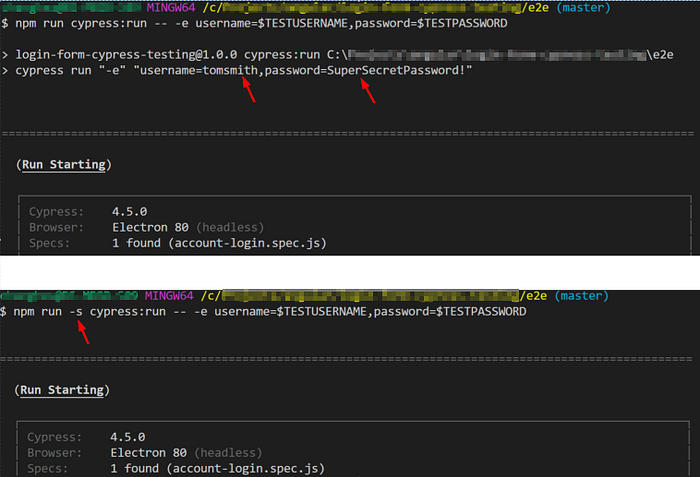The image size is (700, 477).
Task: Click 'username=tomsmith' in the cypress run output
Action: [199, 71]
